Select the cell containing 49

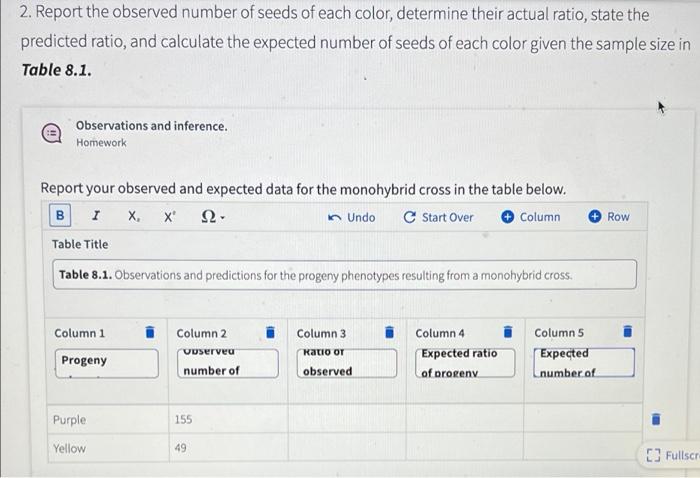pos(229,448)
